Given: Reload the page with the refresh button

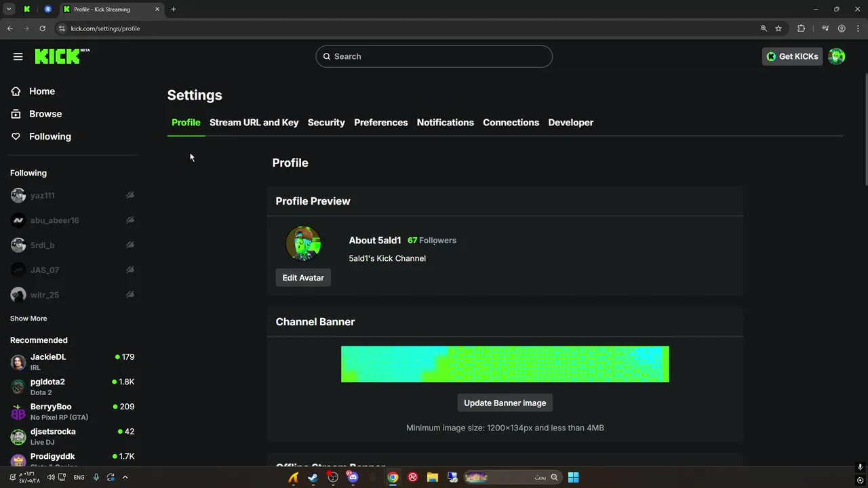Looking at the screenshot, I should 42,28.
